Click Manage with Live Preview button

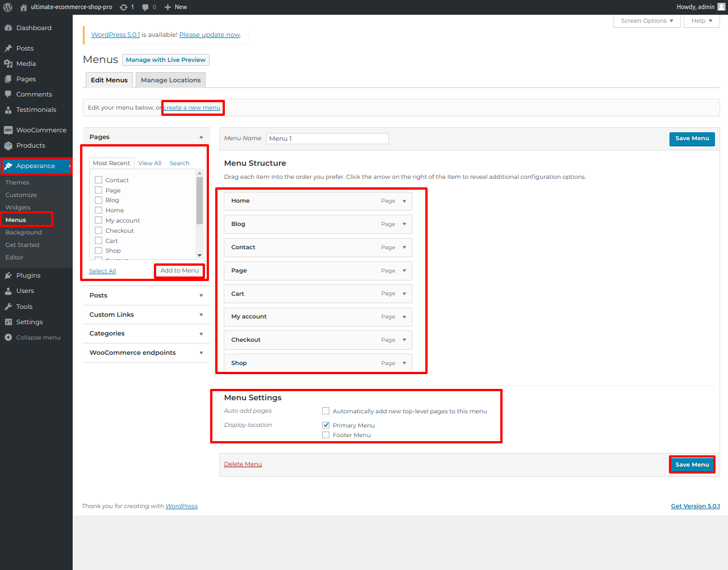pos(166,60)
